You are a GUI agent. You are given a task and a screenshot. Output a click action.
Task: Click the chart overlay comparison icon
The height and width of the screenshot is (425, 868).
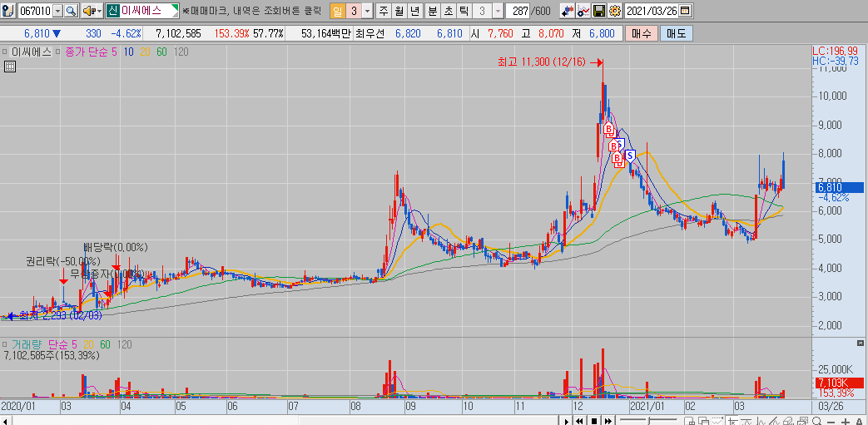tap(583, 11)
